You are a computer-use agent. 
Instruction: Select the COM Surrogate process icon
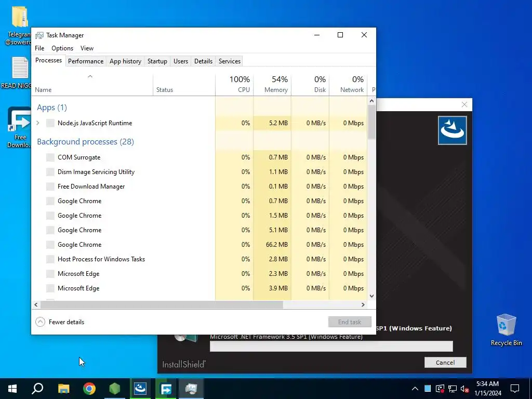(x=50, y=157)
